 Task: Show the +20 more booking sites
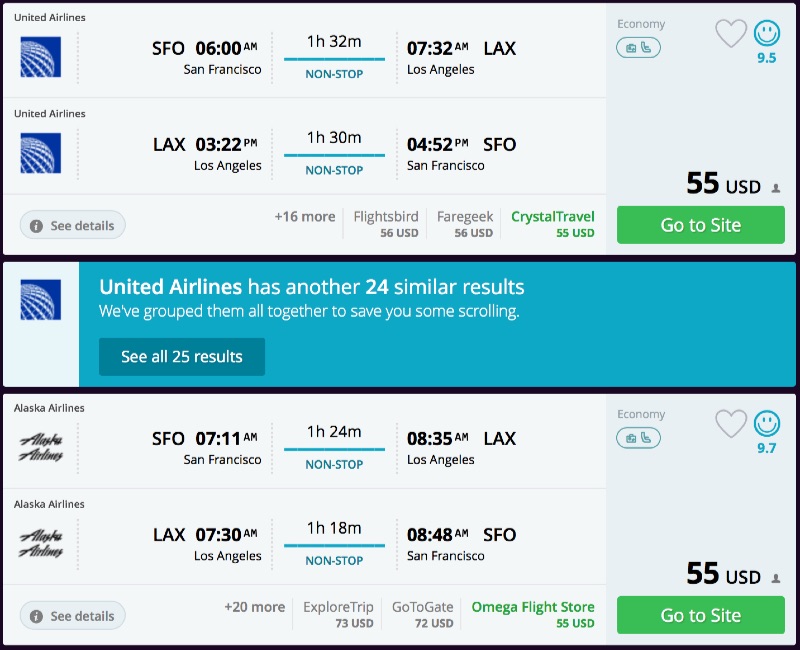(x=254, y=607)
